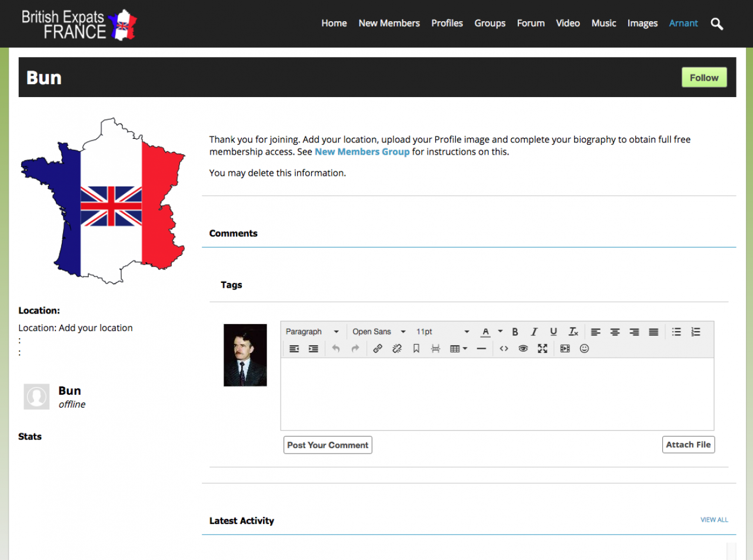Click the anchor bookmark icon
Viewport: 753px width, 560px height.
[x=416, y=349]
